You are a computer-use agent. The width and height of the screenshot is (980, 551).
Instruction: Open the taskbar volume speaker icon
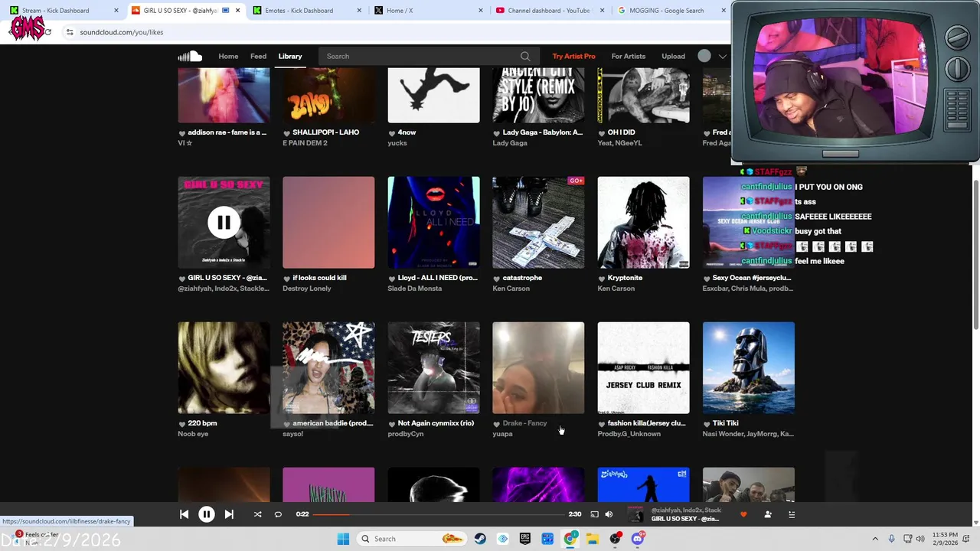point(920,539)
